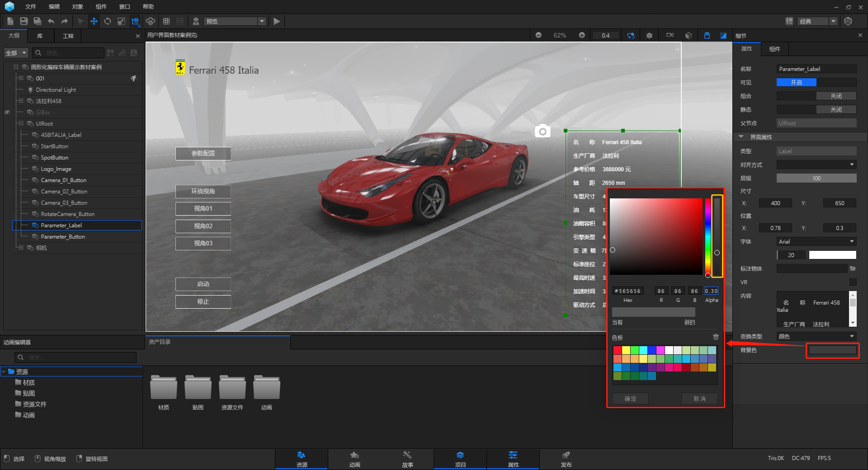This screenshot has width=868, height=470.
Task: Open the 编辑 menu
Action: [x=54, y=6]
